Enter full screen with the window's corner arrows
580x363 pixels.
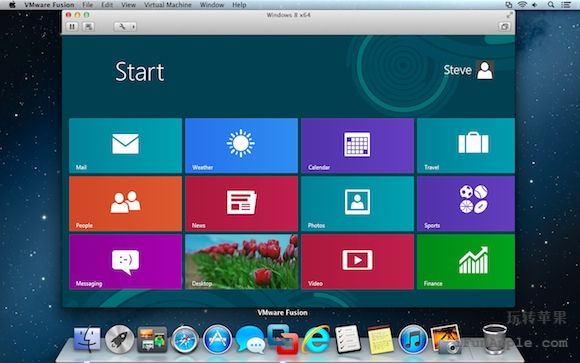[x=509, y=15]
